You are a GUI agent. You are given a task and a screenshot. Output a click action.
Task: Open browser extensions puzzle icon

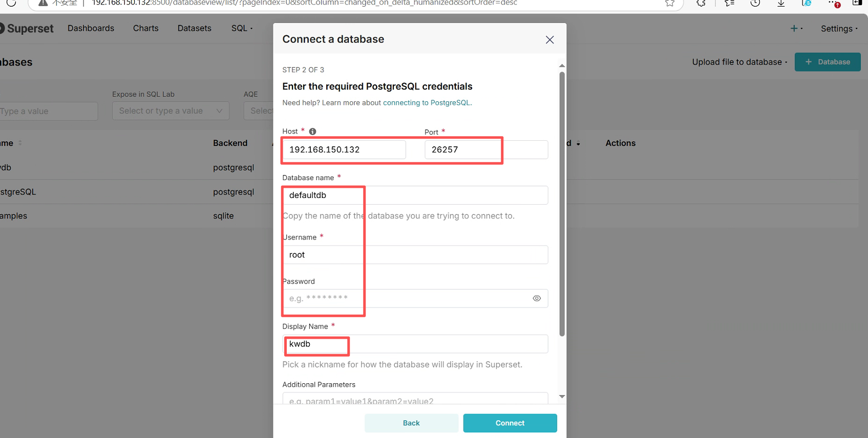[x=701, y=3]
